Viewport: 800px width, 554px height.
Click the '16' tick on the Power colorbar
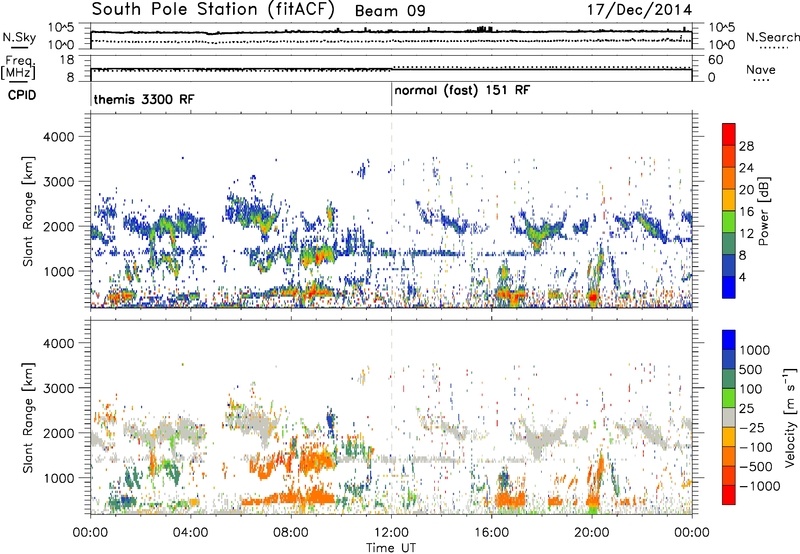[x=746, y=212]
